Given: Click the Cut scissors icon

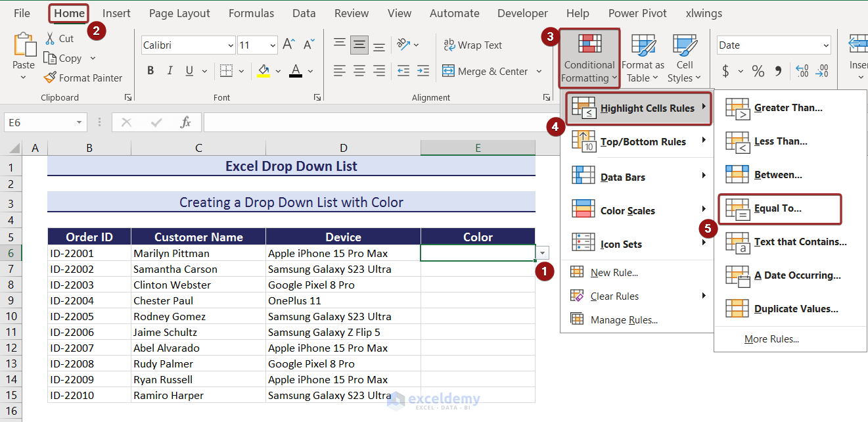Looking at the screenshot, I should click(x=51, y=39).
